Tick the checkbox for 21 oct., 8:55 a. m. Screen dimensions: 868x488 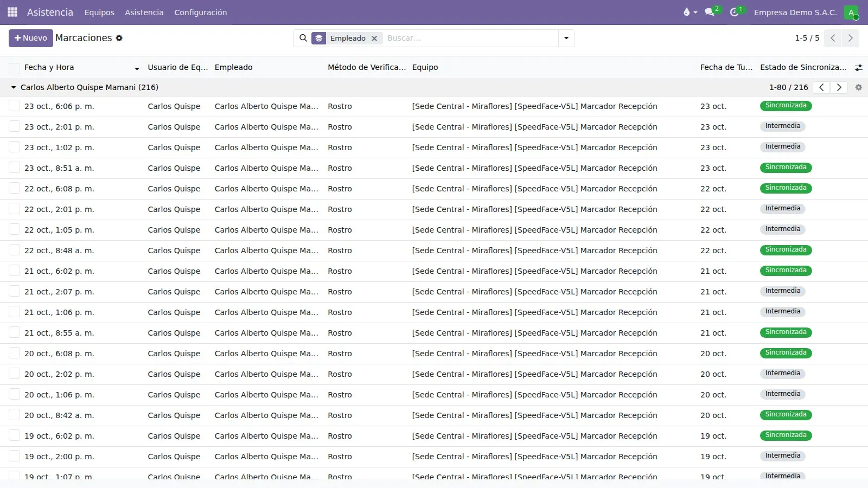tap(15, 332)
